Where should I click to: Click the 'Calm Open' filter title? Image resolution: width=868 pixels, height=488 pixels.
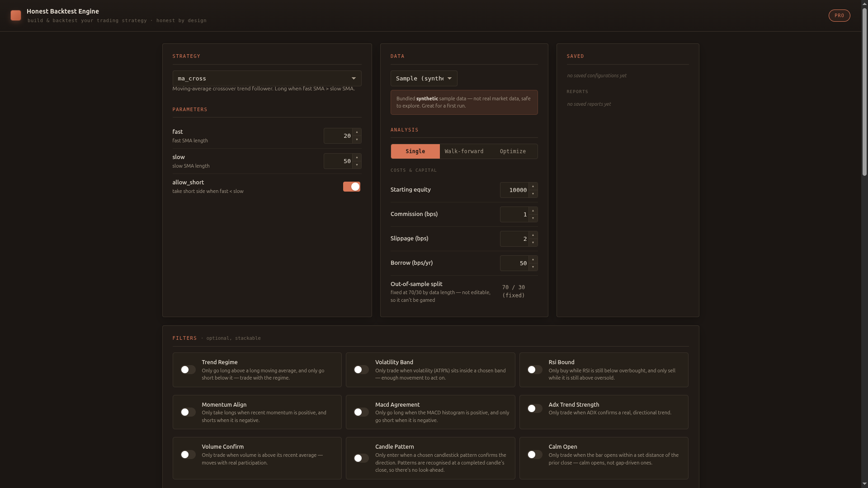coord(562,446)
